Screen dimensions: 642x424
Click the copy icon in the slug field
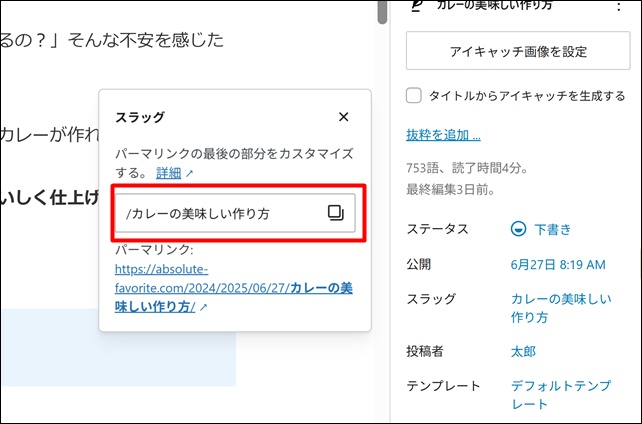(336, 212)
